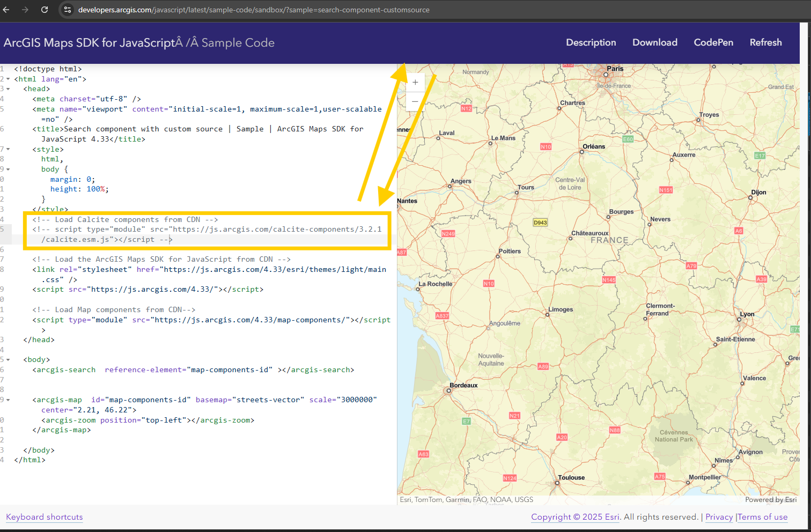Click the A837 highway shield
Screen dimensions: 811x532
pyautogui.click(x=442, y=316)
